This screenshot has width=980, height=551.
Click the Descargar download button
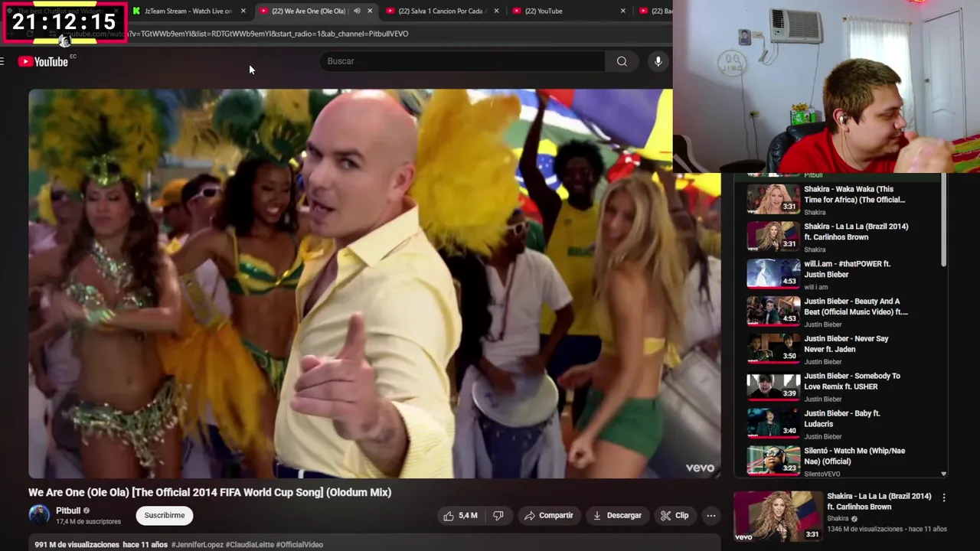point(617,516)
